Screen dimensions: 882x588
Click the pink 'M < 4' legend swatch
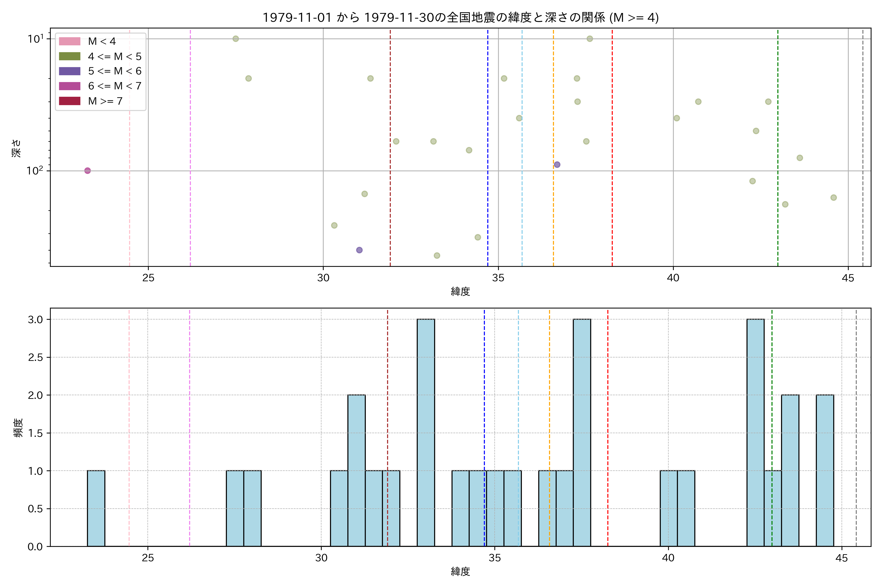(69, 41)
